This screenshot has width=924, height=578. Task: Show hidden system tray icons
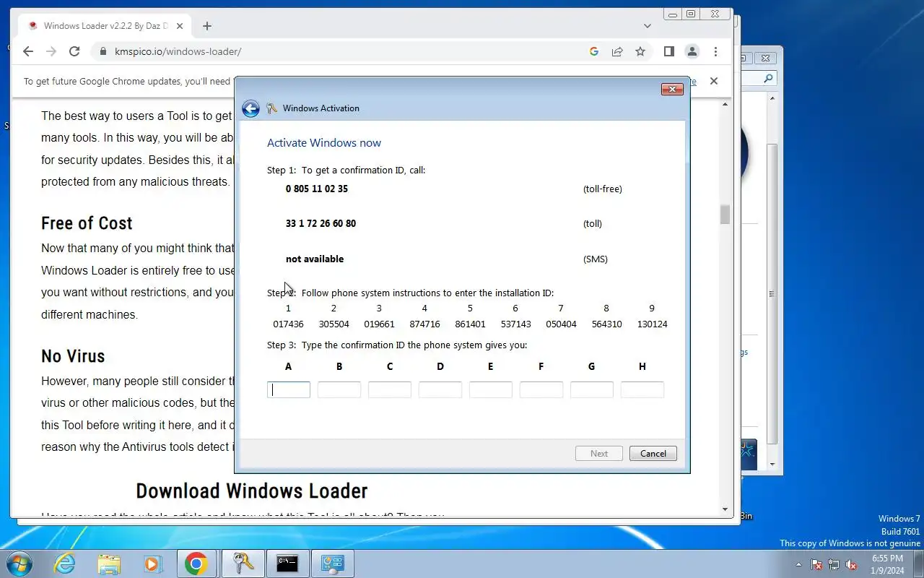[798, 564]
